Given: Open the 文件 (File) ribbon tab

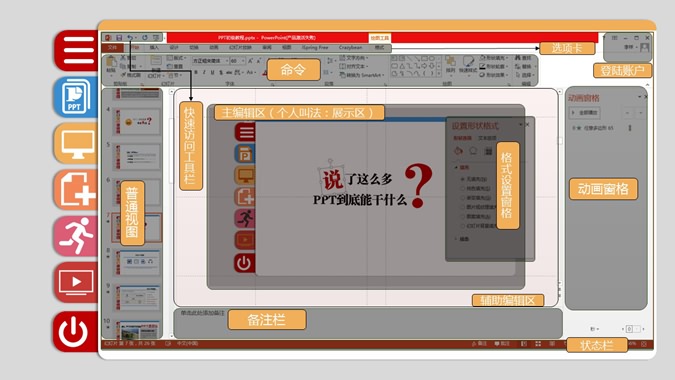Looking at the screenshot, I should (x=112, y=47).
